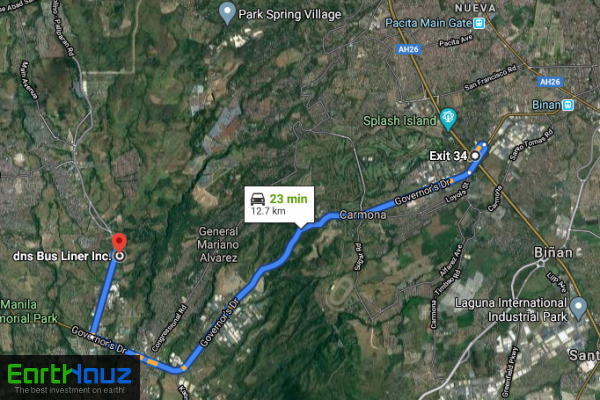
Task: Select Laguna International Industrial Park pin
Action: click(x=578, y=309)
